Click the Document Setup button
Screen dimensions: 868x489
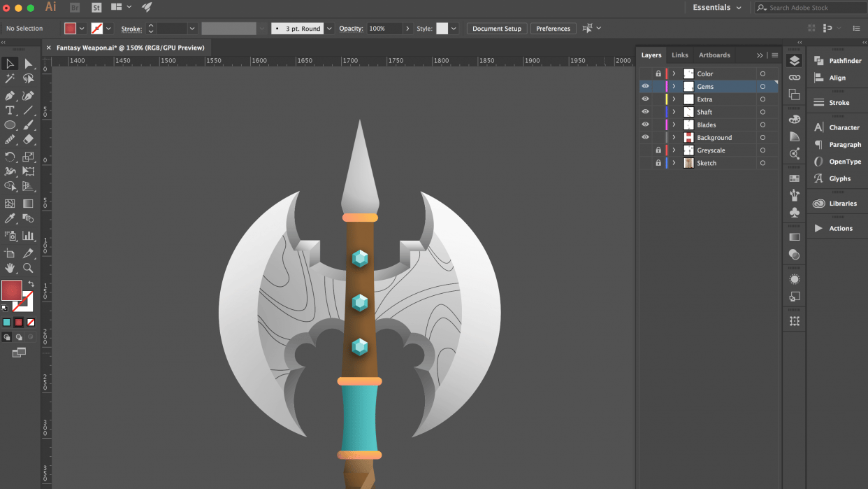pos(497,29)
